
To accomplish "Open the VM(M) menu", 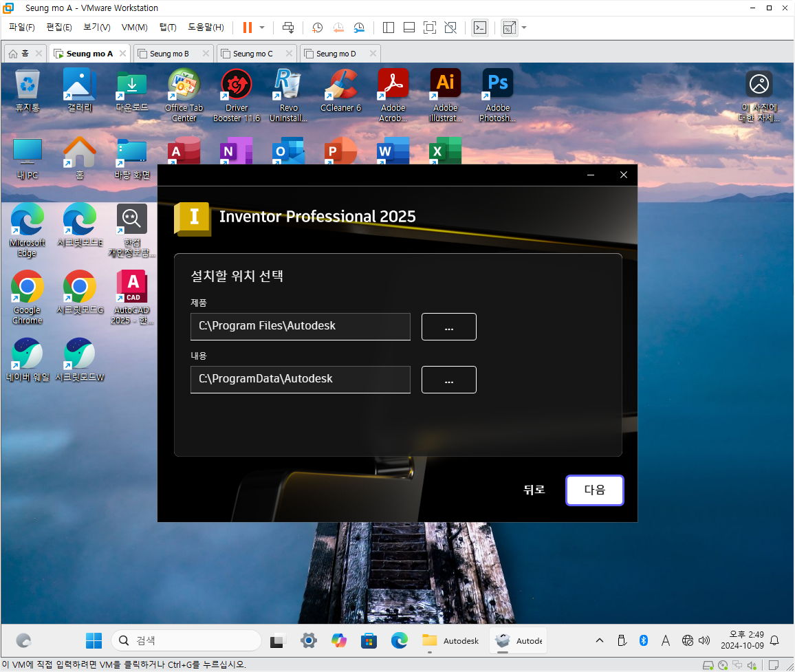I will [134, 28].
